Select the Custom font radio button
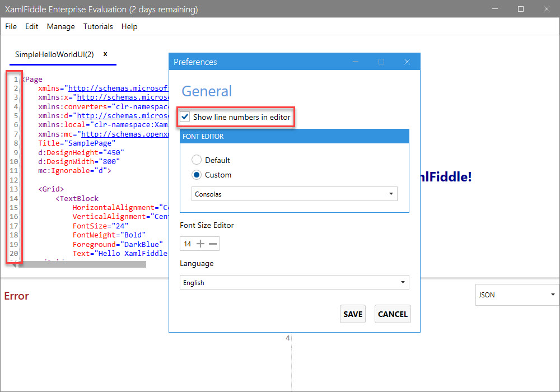Screen dimensions: 560x392 coord(197,175)
